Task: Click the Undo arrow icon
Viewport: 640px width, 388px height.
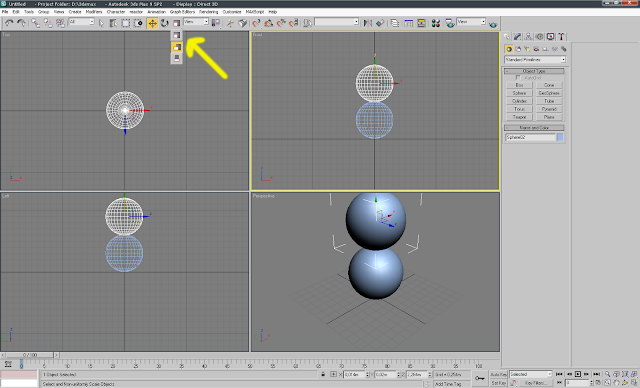Action: tap(9, 23)
